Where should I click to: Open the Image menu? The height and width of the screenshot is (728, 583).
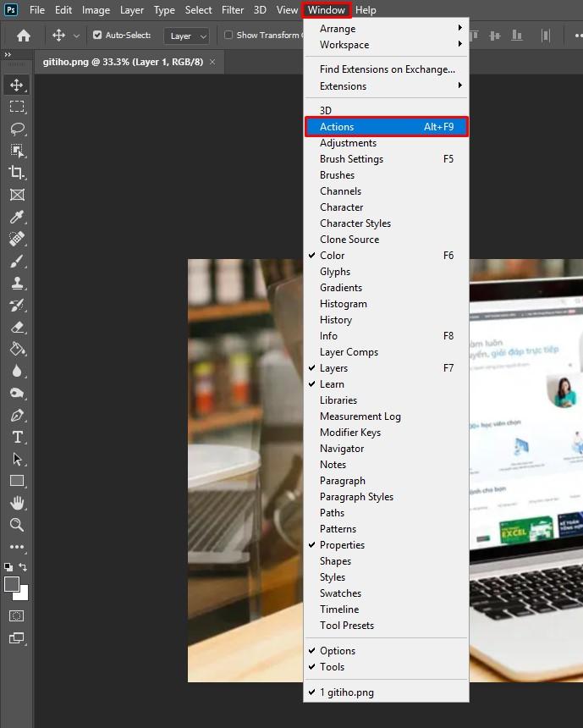pyautogui.click(x=96, y=10)
